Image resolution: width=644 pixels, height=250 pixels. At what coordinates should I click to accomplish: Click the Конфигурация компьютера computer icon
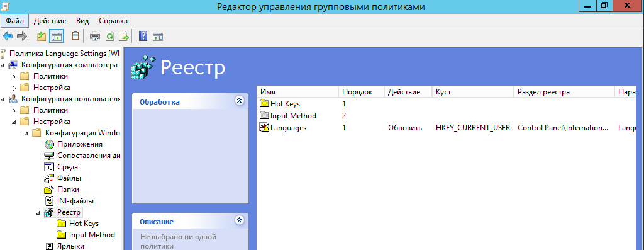point(14,65)
